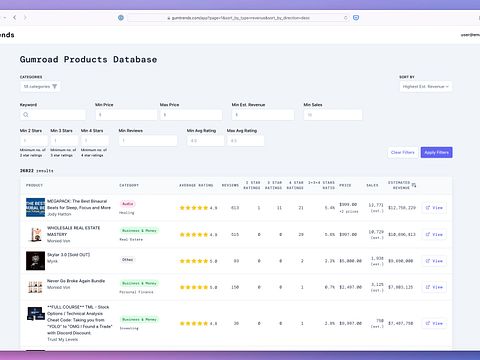Click the categories filter funnel icon
This screenshot has height=360, width=480.
[x=55, y=87]
